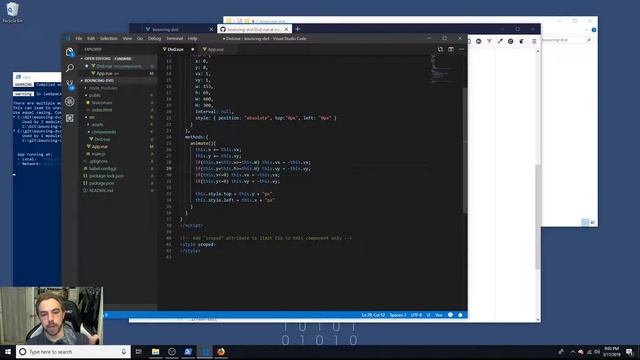Open the Extensions view in the activity bar
The height and width of the screenshot is (360, 640).
coord(70,118)
